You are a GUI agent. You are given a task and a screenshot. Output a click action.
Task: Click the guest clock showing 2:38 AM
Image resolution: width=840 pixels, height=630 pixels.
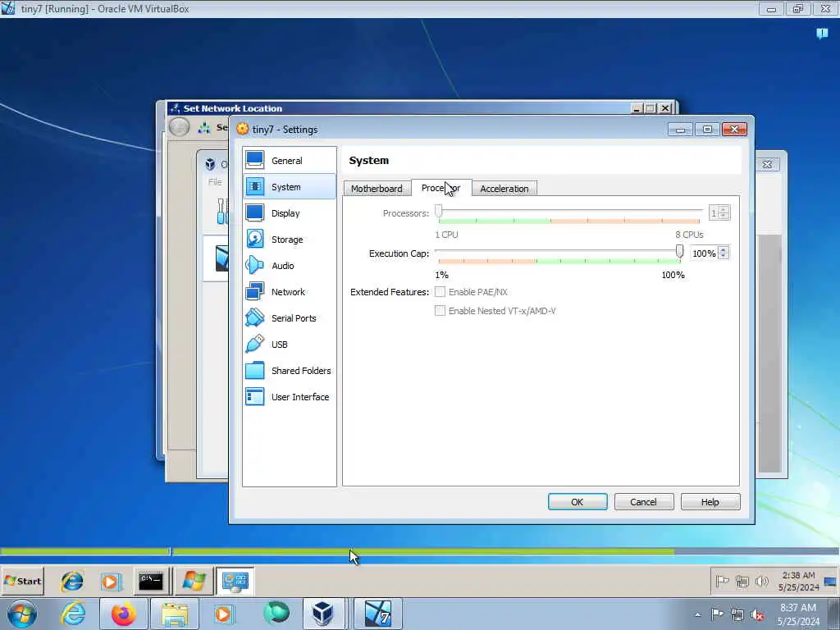799,582
